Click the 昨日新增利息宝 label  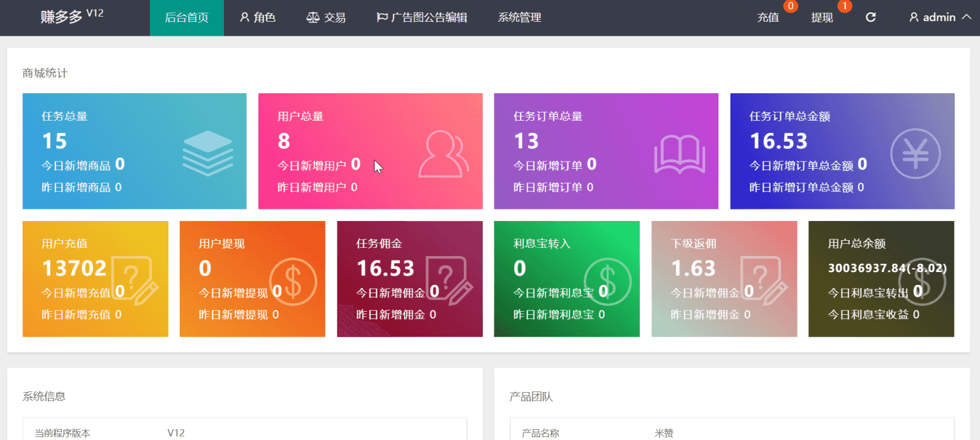[554, 314]
